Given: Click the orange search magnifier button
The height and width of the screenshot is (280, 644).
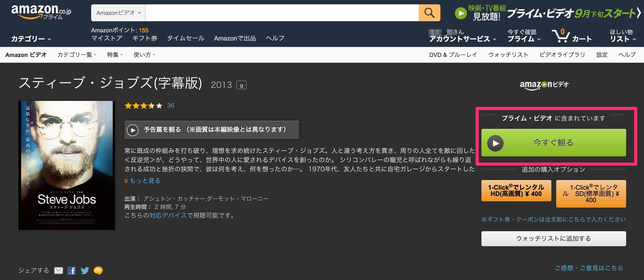Looking at the screenshot, I should coord(429,13).
